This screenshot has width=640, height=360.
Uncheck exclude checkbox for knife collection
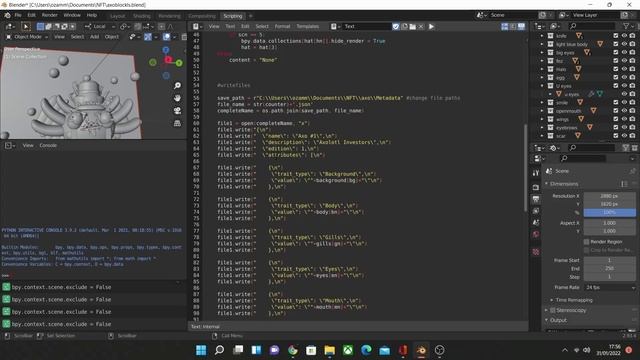(x=616, y=36)
